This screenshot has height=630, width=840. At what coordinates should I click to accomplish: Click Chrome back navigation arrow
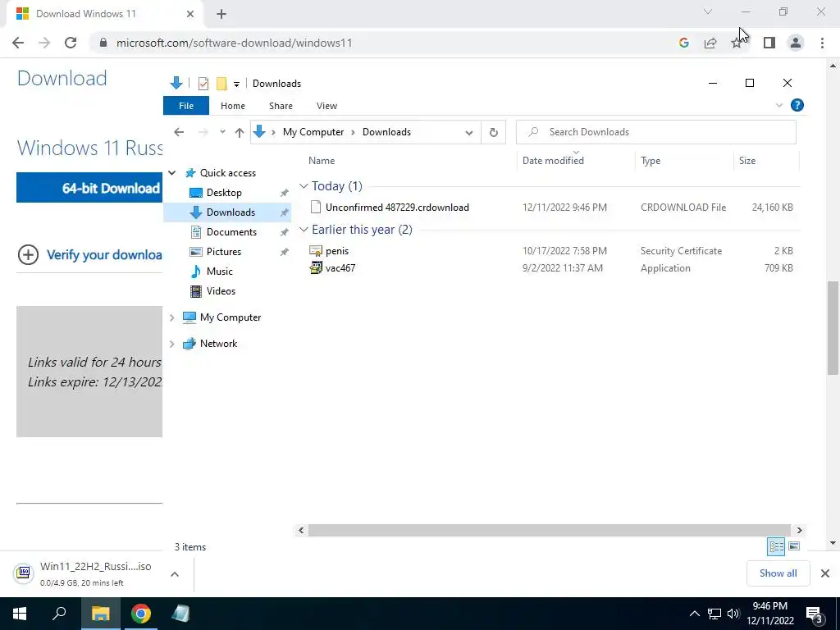point(18,43)
